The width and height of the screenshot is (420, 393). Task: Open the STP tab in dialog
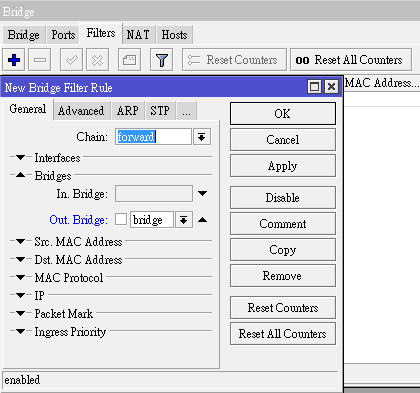160,111
